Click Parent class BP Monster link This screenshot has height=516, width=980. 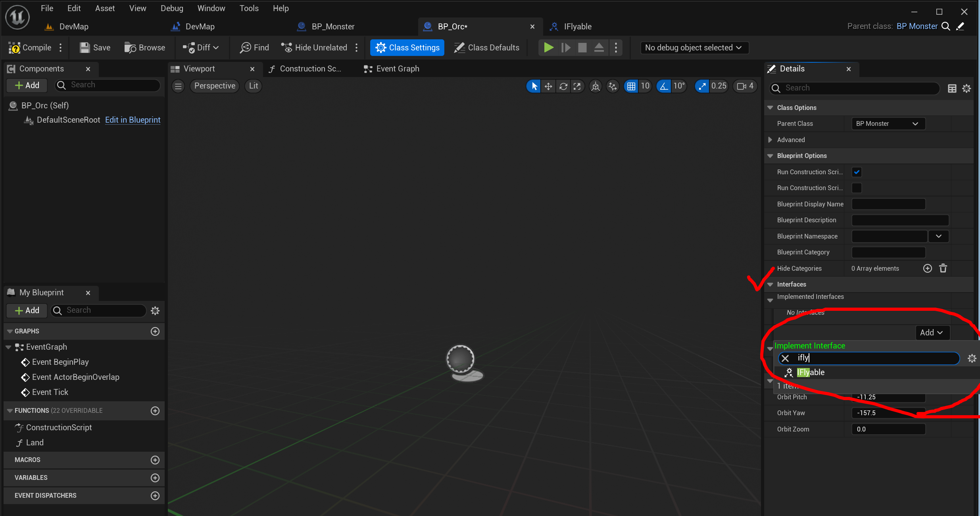click(917, 26)
